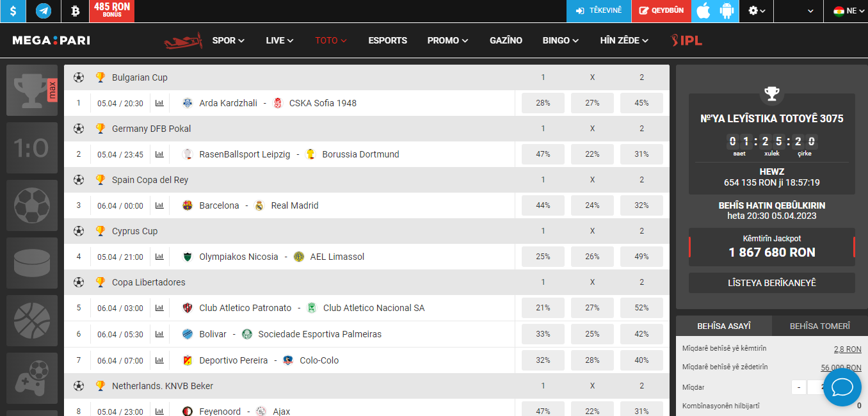
Task: Go to GAZÎNO section
Action: click(x=506, y=40)
